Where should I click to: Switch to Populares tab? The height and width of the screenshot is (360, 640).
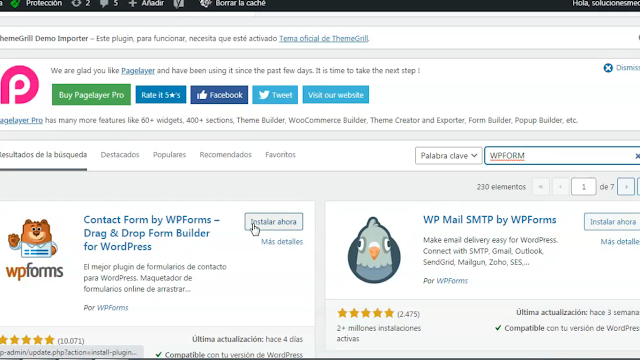coord(169,155)
